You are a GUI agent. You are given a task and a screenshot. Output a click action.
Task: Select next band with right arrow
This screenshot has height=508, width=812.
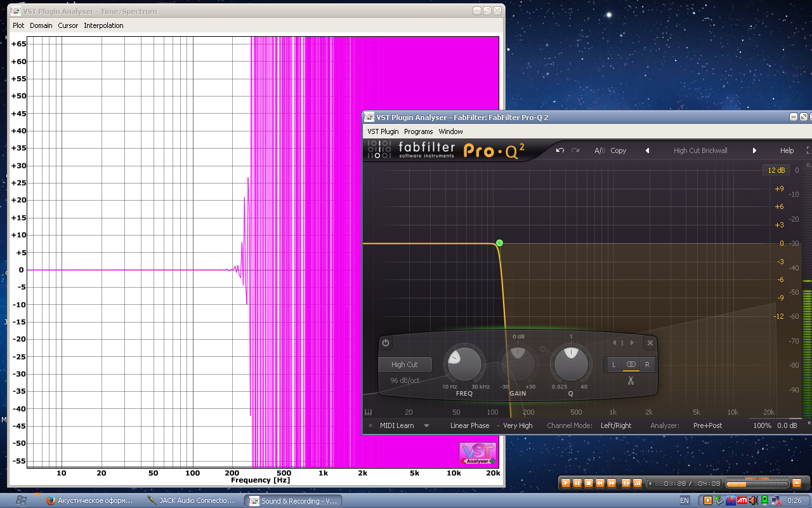(x=632, y=343)
